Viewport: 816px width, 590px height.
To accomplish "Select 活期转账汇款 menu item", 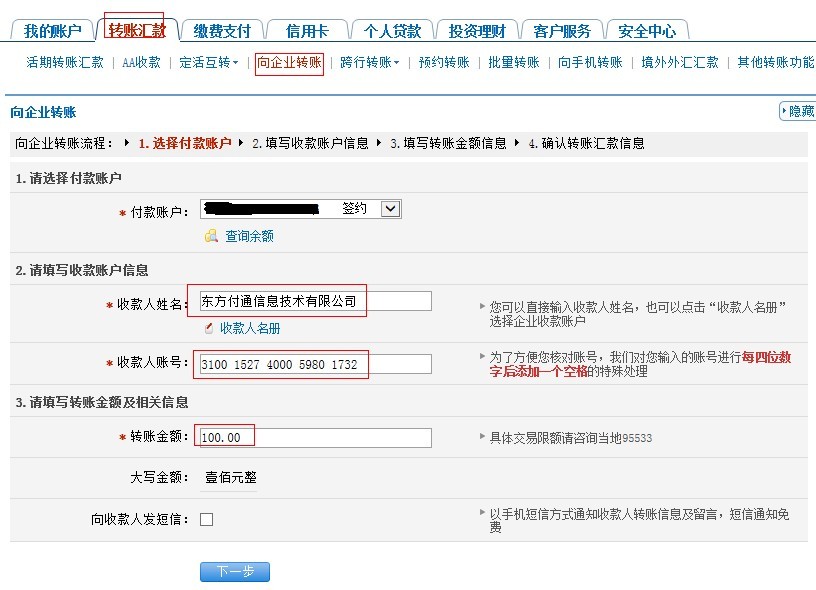I will pyautogui.click(x=65, y=63).
